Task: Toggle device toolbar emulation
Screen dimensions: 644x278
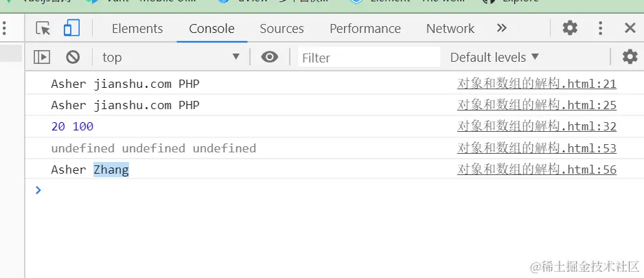Action: pyautogui.click(x=71, y=28)
